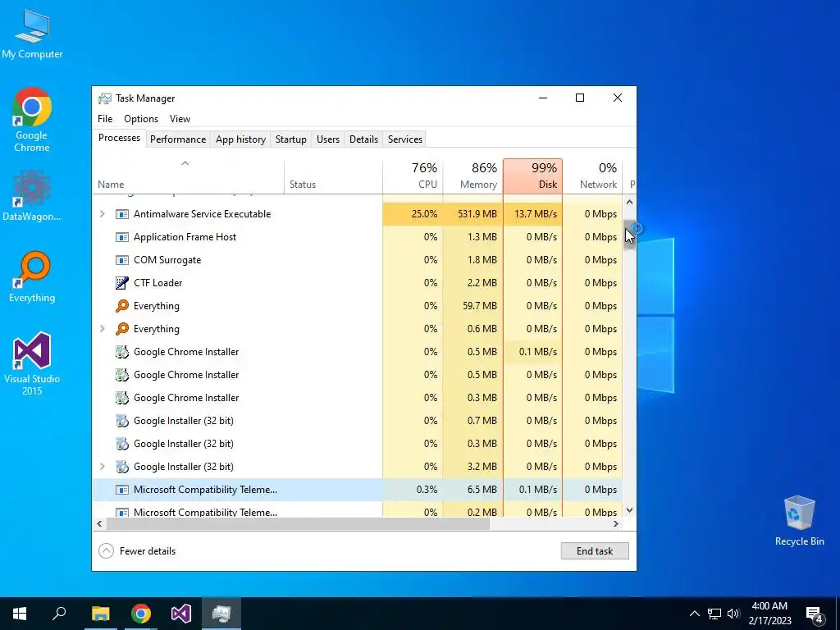Click CTF Loader process icon

pyautogui.click(x=122, y=283)
